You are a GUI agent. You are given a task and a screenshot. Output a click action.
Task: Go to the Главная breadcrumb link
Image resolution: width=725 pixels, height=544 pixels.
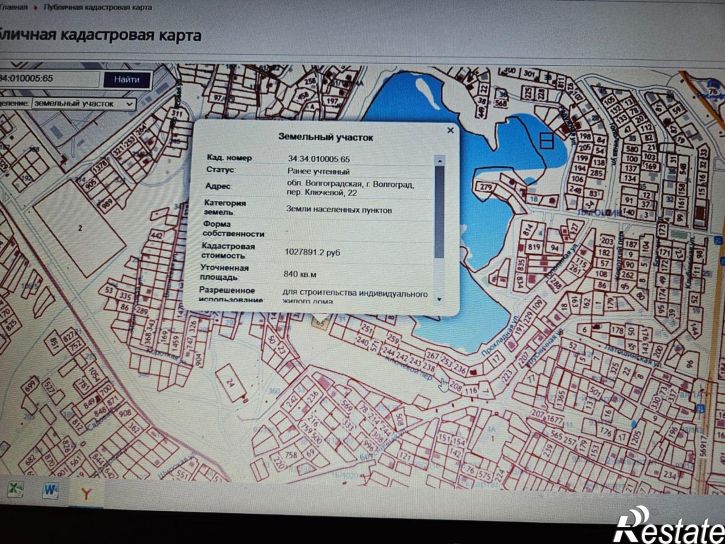13,7
